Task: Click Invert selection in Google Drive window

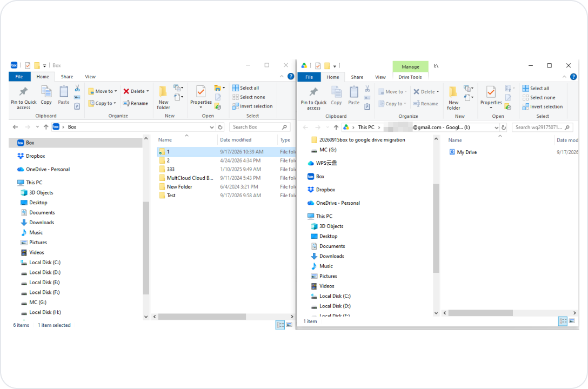Action: [543, 107]
